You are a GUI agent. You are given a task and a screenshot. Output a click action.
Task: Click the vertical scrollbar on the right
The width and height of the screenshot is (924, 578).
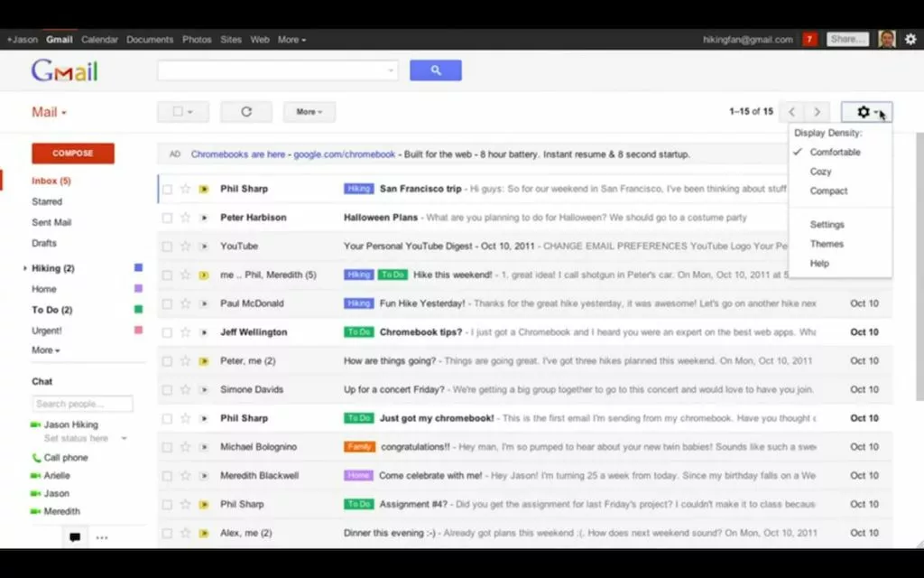point(919,266)
